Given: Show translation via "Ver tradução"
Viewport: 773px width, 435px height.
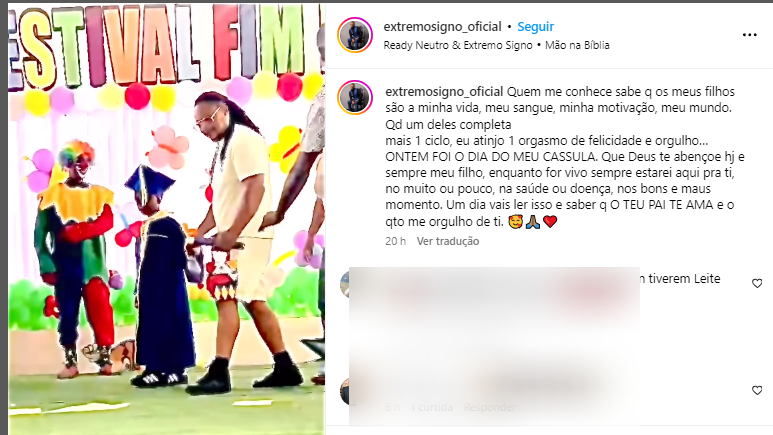Looking at the screenshot, I should point(448,241).
